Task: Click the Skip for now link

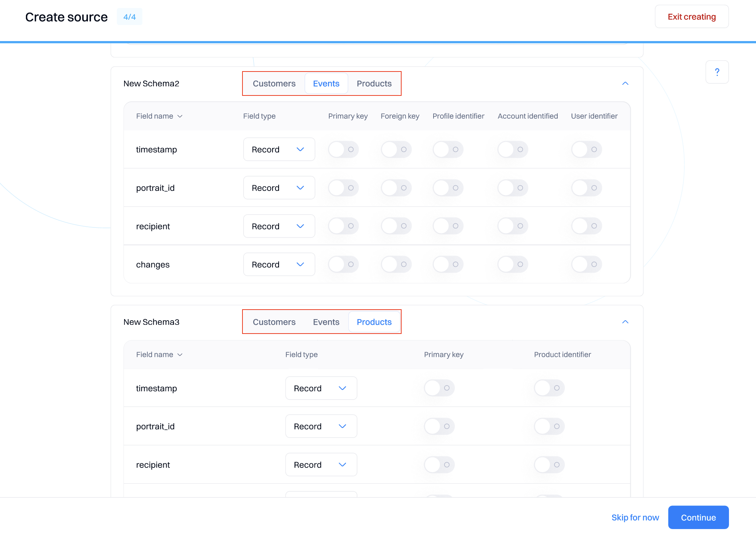Action: click(x=635, y=517)
